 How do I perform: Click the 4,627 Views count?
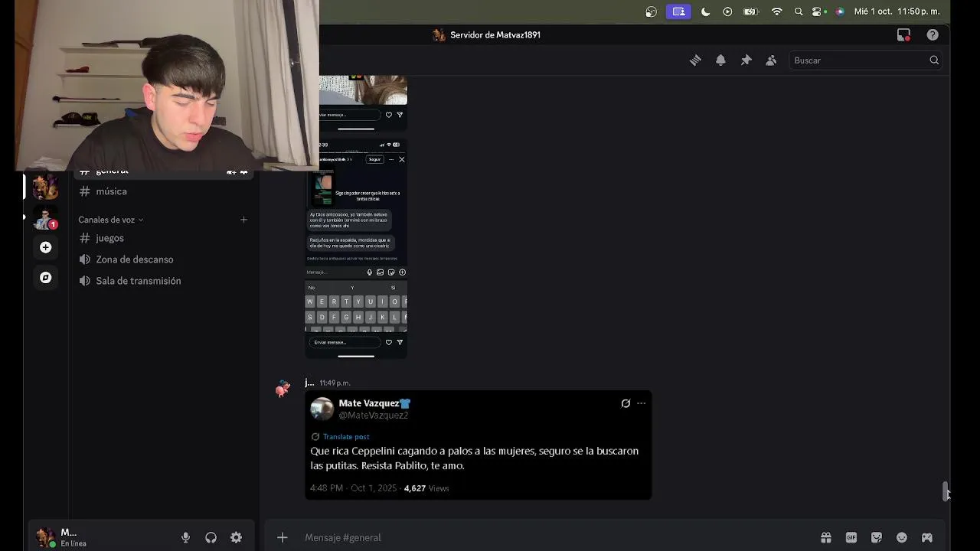[426, 488]
